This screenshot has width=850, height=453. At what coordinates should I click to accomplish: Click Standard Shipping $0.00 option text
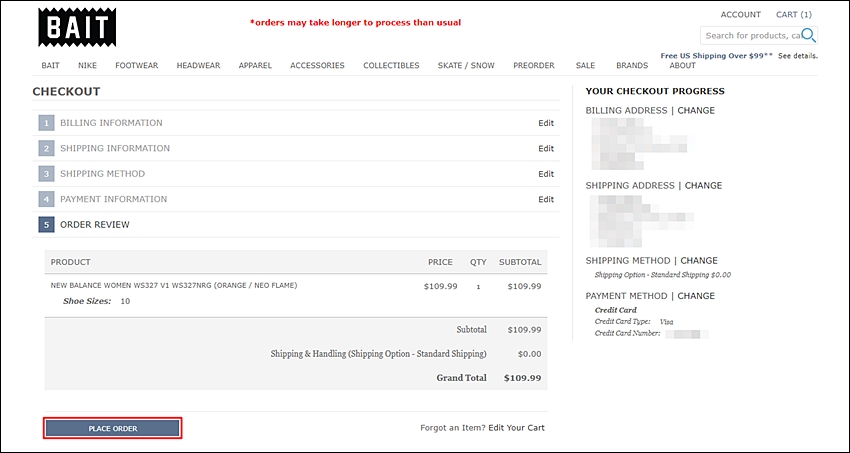[662, 275]
